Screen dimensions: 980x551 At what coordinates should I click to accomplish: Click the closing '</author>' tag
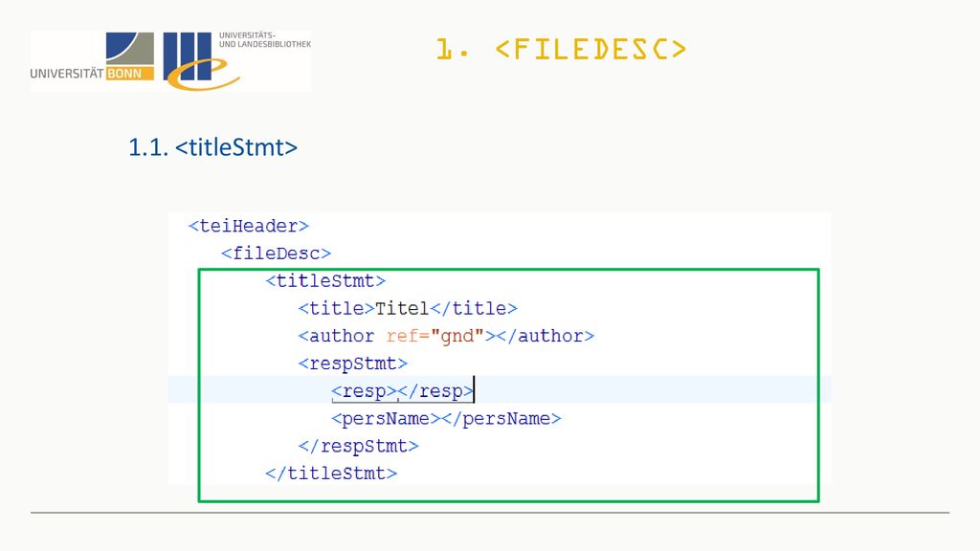pyautogui.click(x=545, y=336)
